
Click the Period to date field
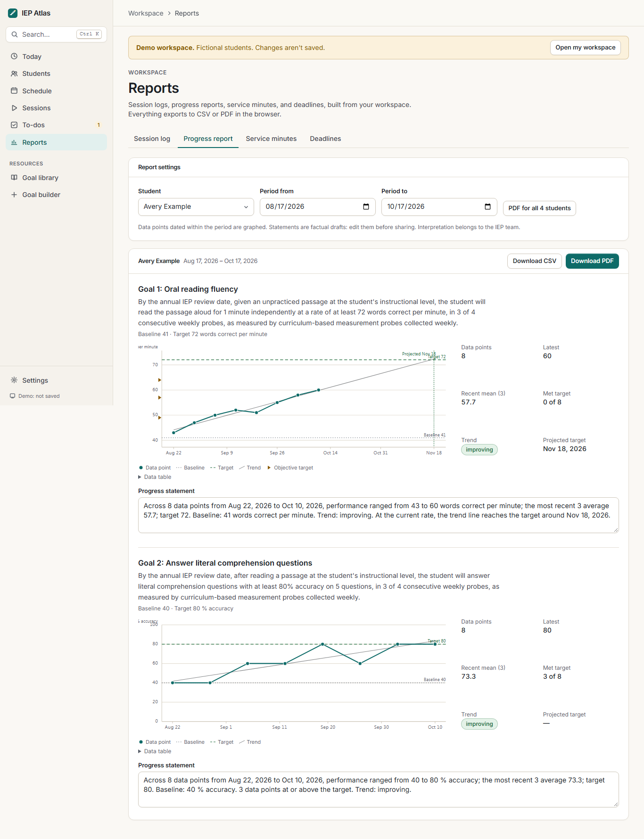coord(439,207)
